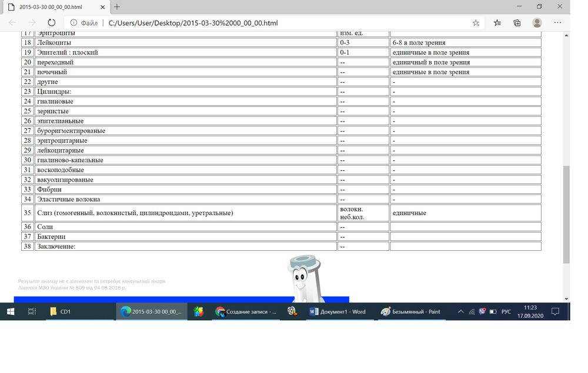Open the browser Settings and more menu
This screenshot has width=588, height=373.
click(x=557, y=23)
